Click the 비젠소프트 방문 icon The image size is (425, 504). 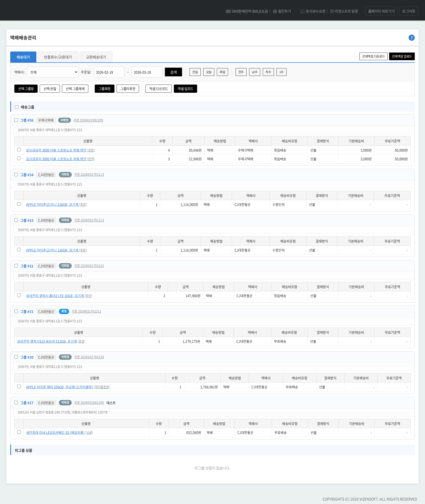click(332, 11)
